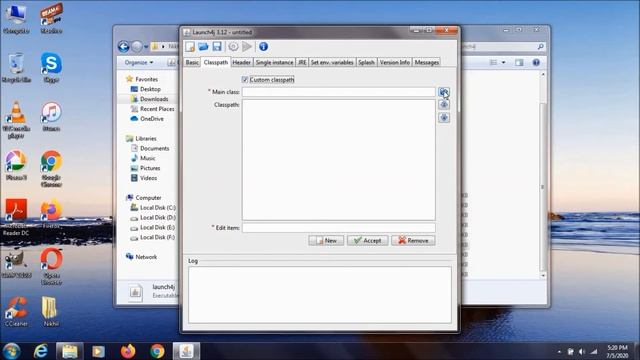This screenshot has width=640, height=360.
Task: Open Pictures library in Explorer
Action: [150, 168]
